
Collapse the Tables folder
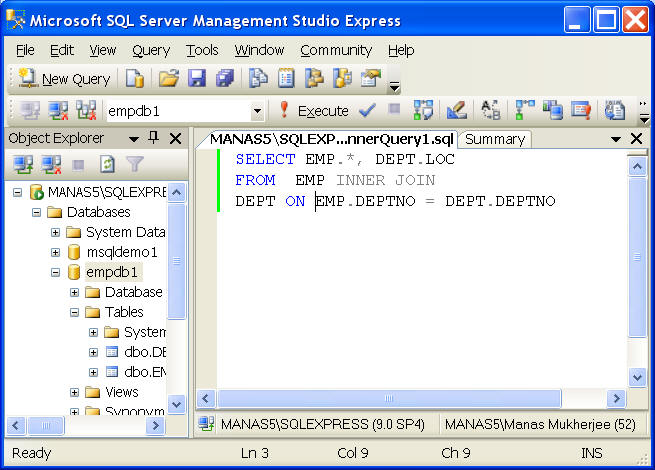click(x=74, y=312)
